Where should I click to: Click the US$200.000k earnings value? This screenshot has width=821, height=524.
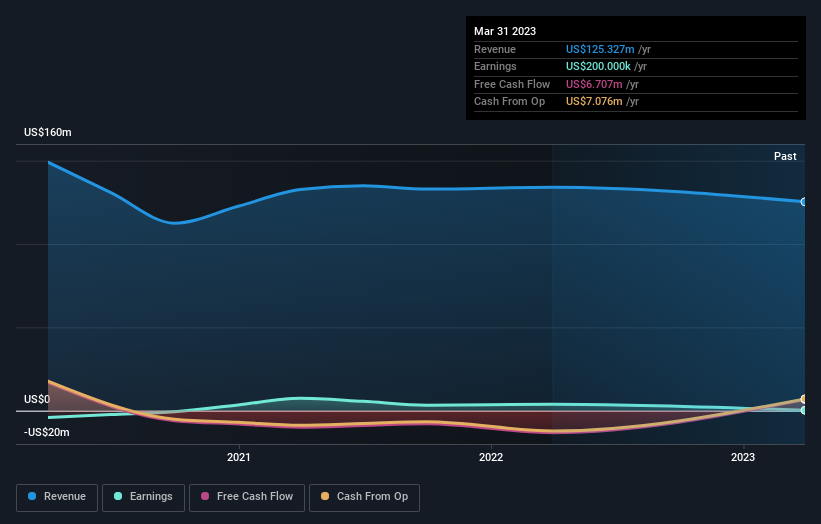click(598, 66)
